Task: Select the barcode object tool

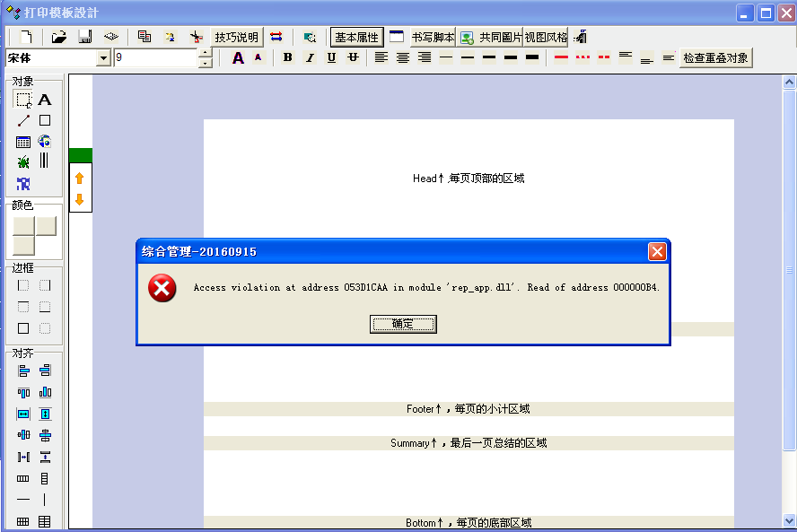Action: tap(44, 161)
